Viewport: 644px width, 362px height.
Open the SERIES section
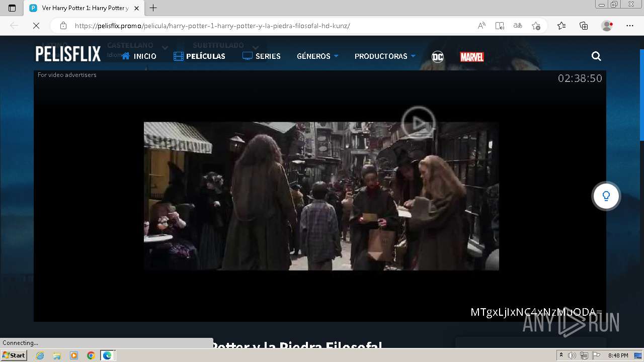coord(262,56)
